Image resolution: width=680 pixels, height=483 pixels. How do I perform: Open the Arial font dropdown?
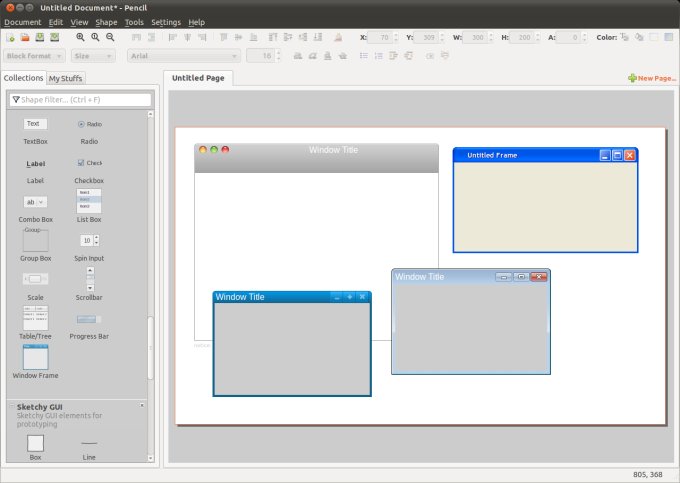pos(184,56)
